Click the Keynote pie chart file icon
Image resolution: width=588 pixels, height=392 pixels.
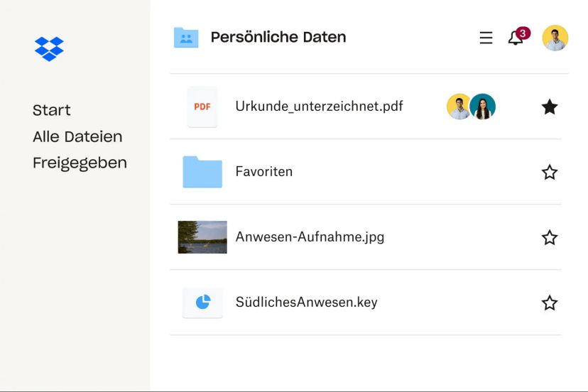202,303
